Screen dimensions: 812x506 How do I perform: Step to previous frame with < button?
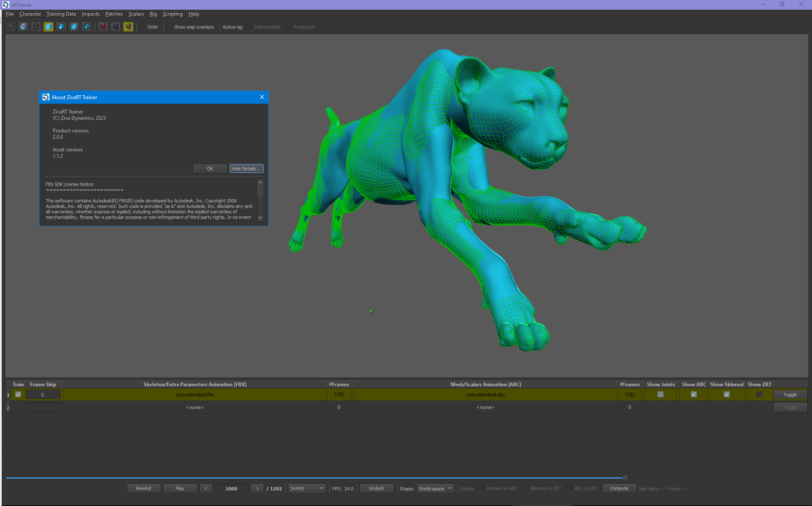(206, 488)
